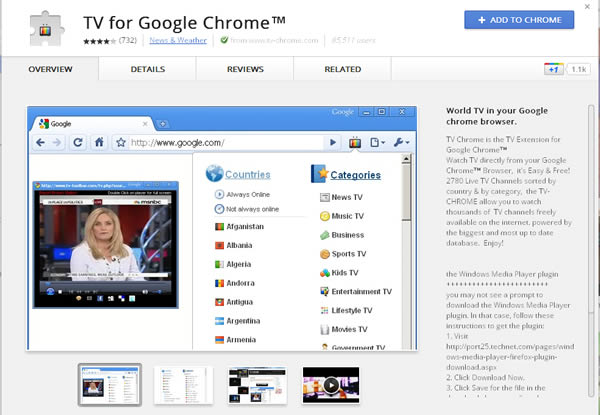Choose Andorra in the countries list
This screenshot has height=415, width=600.
click(x=235, y=283)
